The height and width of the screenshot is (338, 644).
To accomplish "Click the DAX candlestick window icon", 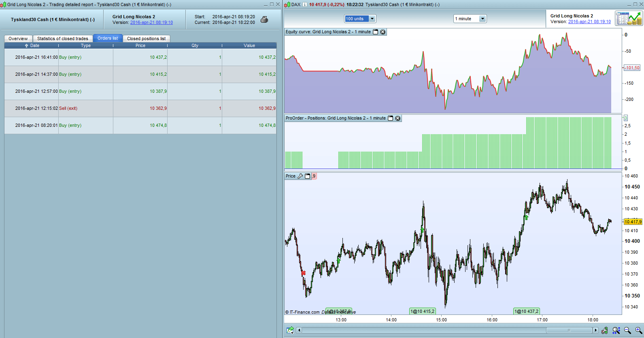I will pyautogui.click(x=287, y=4).
